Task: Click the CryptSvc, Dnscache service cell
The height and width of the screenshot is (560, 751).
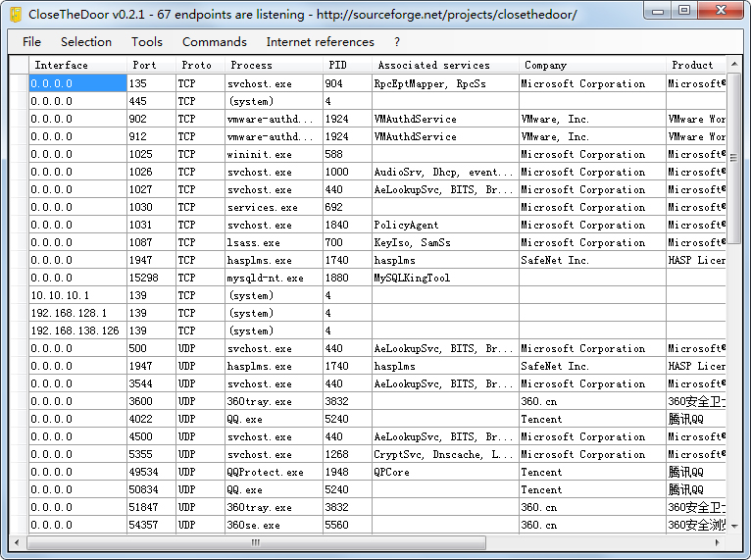Action: [445, 454]
